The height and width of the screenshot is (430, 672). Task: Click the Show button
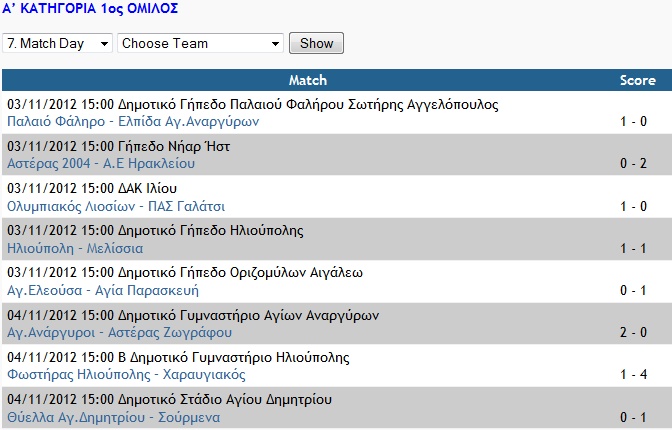[316, 43]
